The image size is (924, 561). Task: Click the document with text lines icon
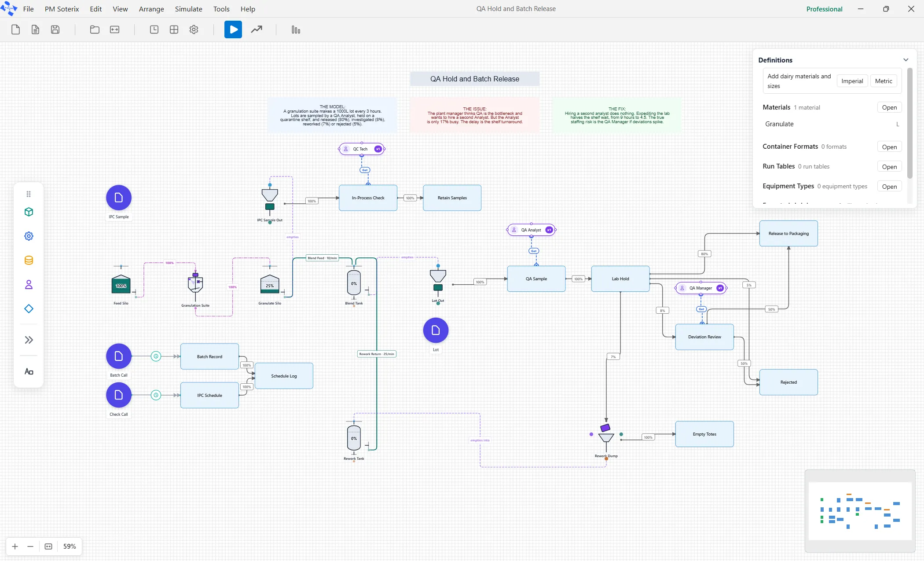(35, 29)
